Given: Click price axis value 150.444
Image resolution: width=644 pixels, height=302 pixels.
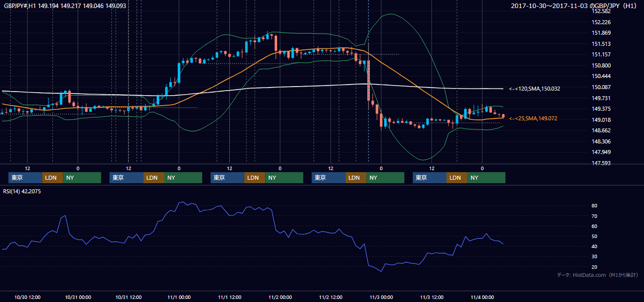Looking at the screenshot, I should click(x=601, y=76).
